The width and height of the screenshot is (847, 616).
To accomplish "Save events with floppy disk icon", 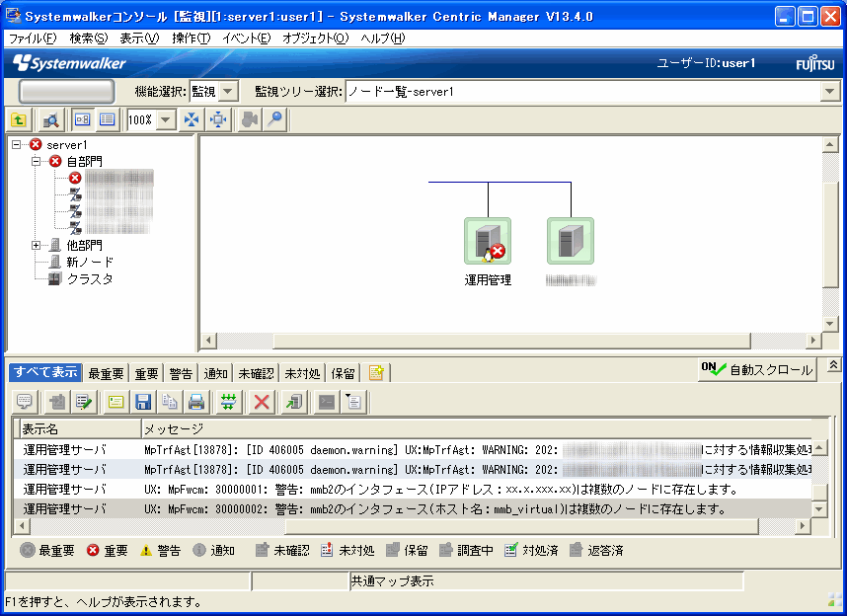I will [142, 402].
